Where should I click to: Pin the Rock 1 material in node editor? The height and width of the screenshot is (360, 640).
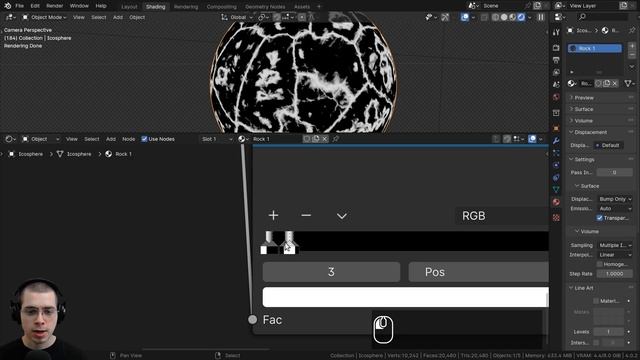[336, 139]
